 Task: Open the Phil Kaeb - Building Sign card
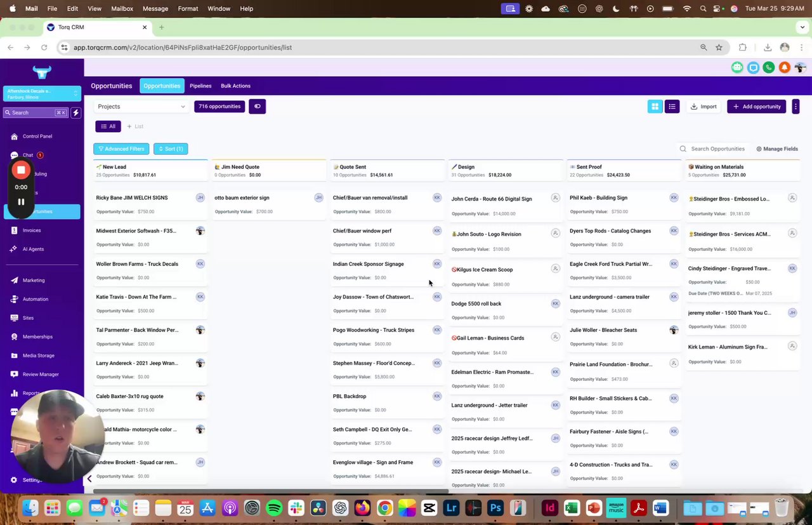[x=623, y=204]
